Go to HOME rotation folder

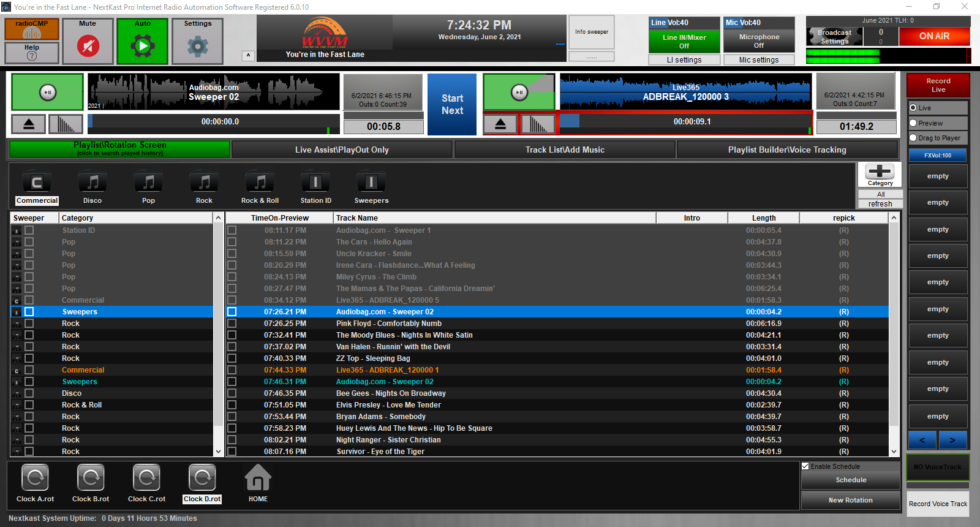[258, 483]
